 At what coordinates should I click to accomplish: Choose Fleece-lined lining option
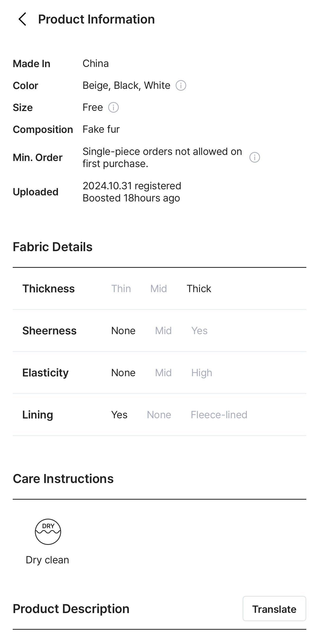point(219,415)
